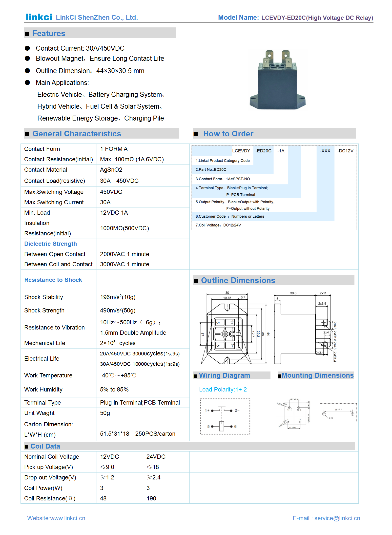This screenshot has width=392, height=535.
Task: Select the General Characteristics heading
Action: point(77,134)
